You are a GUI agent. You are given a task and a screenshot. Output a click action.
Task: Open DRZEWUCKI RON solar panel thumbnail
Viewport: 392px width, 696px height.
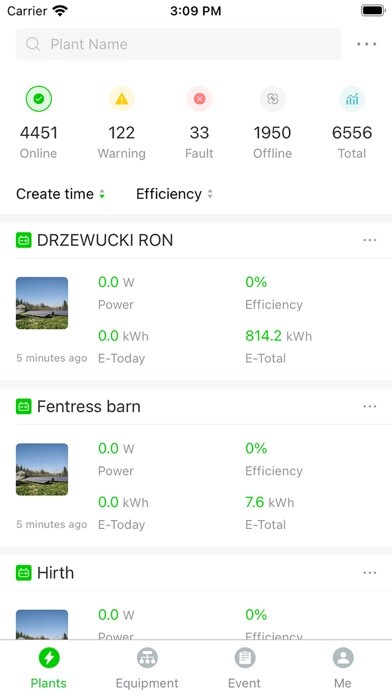[42, 303]
